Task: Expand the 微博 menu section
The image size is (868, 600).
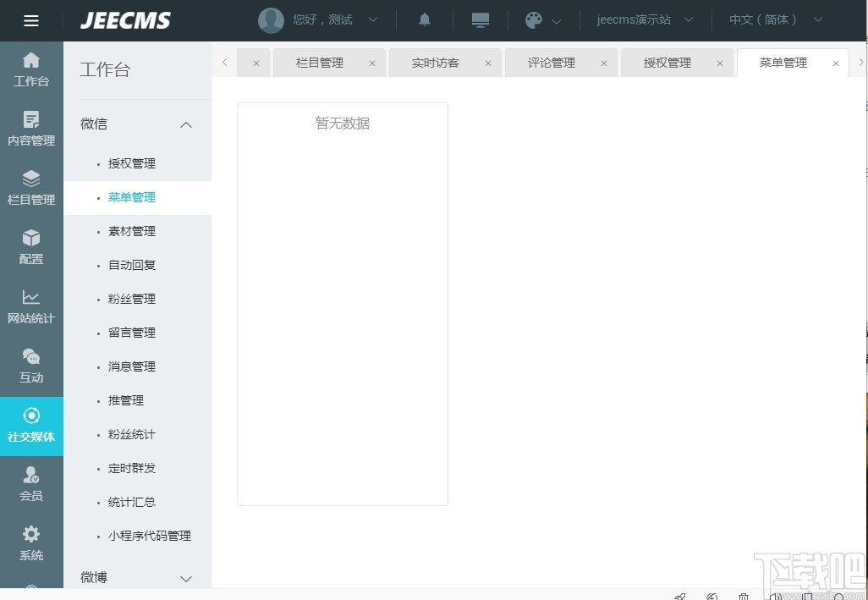Action: (x=185, y=578)
